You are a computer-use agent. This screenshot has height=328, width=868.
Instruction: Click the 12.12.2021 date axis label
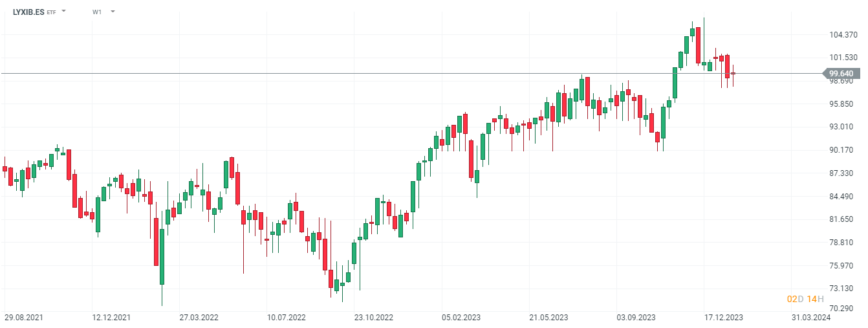click(111, 318)
